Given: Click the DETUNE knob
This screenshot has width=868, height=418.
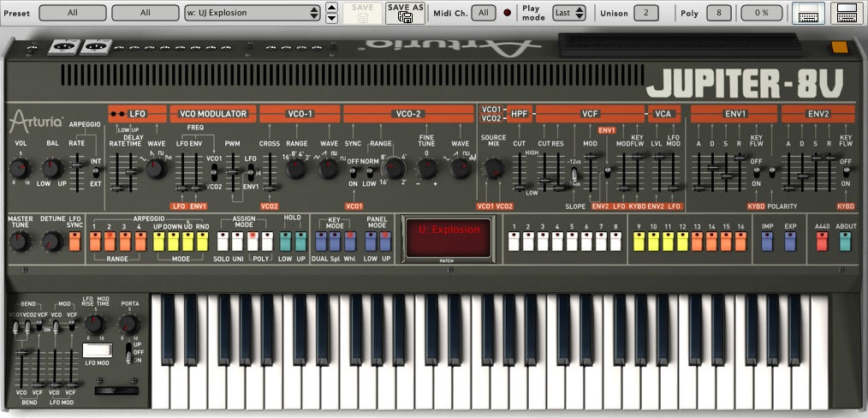Looking at the screenshot, I should point(52,242).
